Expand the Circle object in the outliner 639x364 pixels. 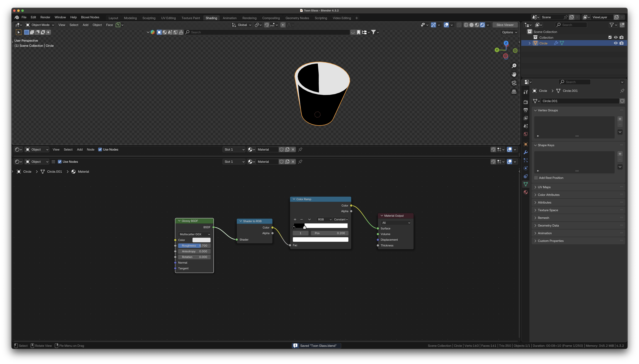click(529, 43)
